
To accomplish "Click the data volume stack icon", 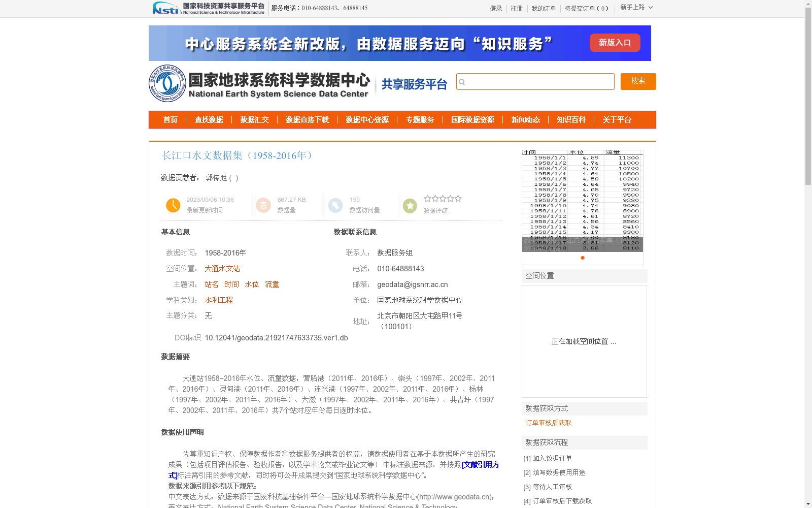I will (263, 205).
